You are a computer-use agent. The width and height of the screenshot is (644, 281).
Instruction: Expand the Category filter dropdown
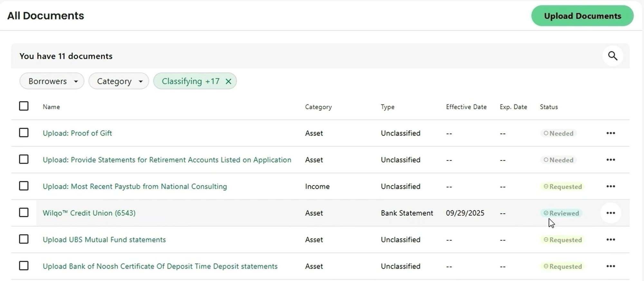[x=119, y=81]
